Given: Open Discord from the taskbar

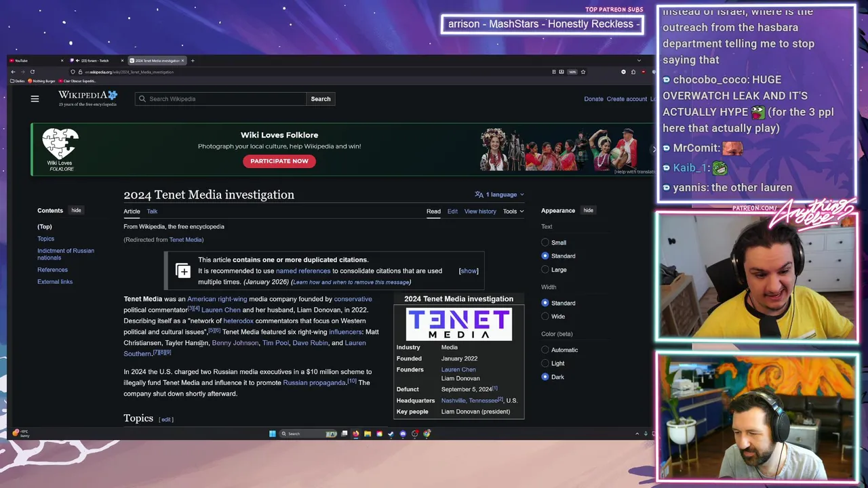Looking at the screenshot, I should pyautogui.click(x=403, y=434).
